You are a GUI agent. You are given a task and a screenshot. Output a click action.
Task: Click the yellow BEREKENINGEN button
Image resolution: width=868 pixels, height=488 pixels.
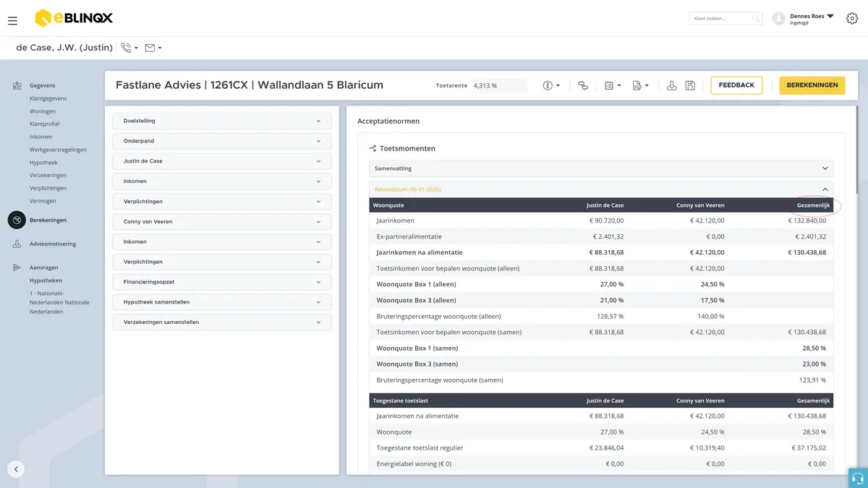812,85
